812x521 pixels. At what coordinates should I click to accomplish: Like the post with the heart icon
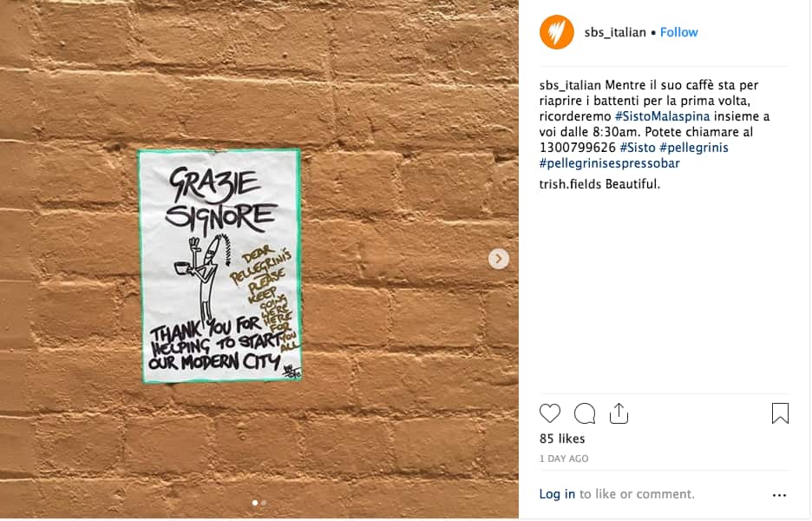click(x=549, y=413)
